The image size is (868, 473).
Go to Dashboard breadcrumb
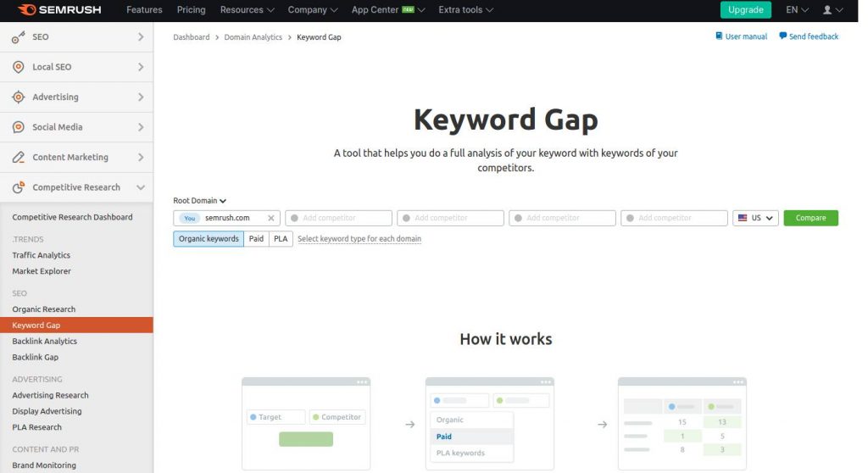pyautogui.click(x=191, y=37)
